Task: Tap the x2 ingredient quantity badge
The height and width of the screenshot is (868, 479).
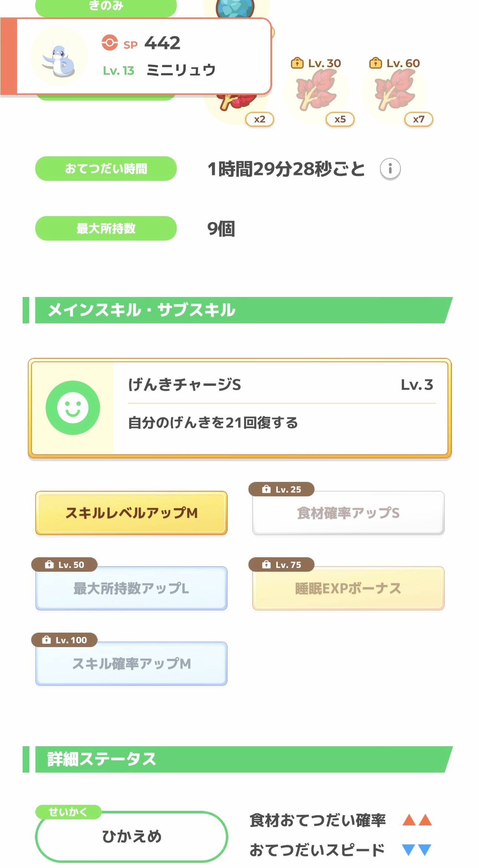Action: pos(260,119)
